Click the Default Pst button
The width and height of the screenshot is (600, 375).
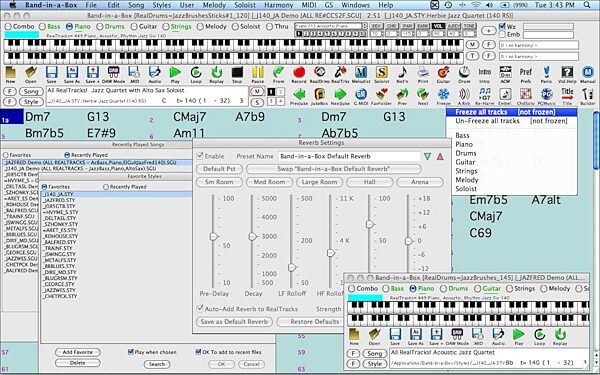click(x=219, y=169)
